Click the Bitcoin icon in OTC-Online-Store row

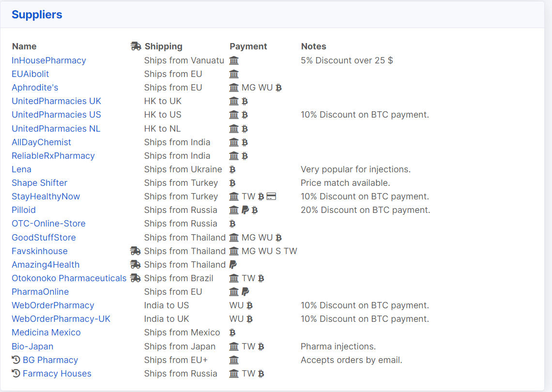[x=232, y=224]
